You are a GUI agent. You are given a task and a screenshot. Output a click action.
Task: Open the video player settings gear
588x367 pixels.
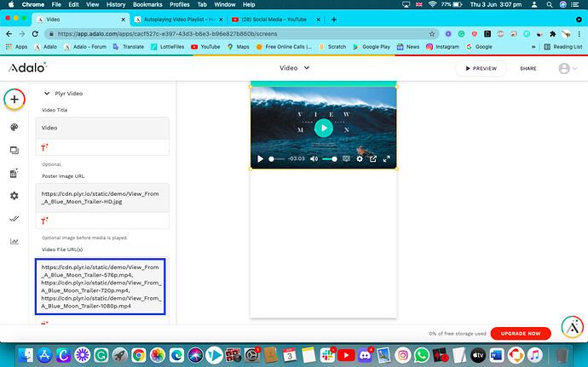click(360, 159)
